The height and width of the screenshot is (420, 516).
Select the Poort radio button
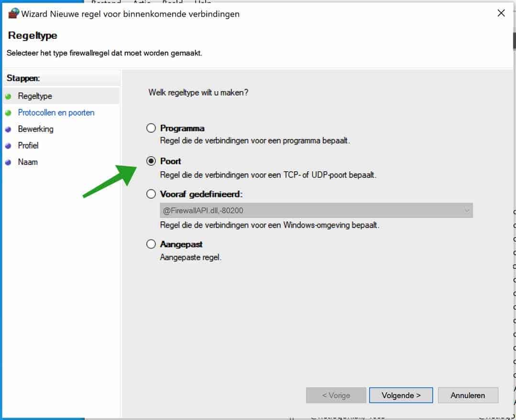tap(151, 161)
